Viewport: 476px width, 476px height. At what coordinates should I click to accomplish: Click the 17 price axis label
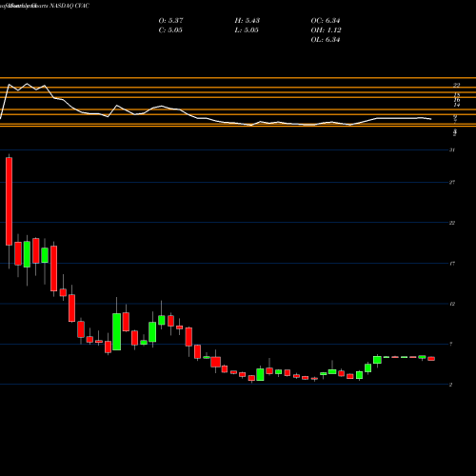(x=452, y=264)
